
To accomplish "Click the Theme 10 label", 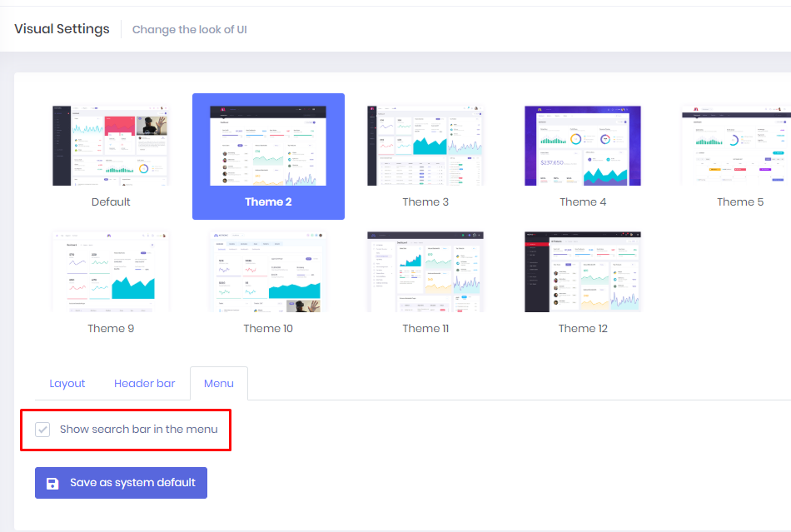I will (x=268, y=328).
